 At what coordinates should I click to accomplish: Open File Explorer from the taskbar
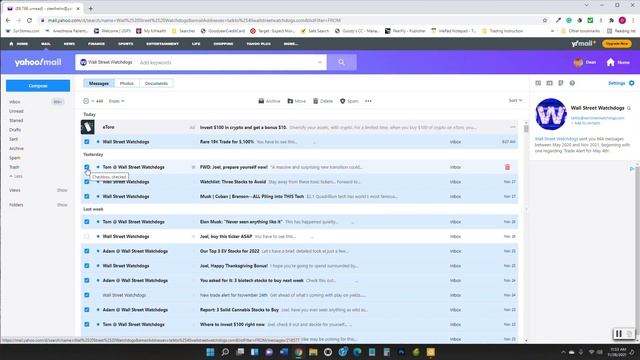pyautogui.click(x=313, y=352)
